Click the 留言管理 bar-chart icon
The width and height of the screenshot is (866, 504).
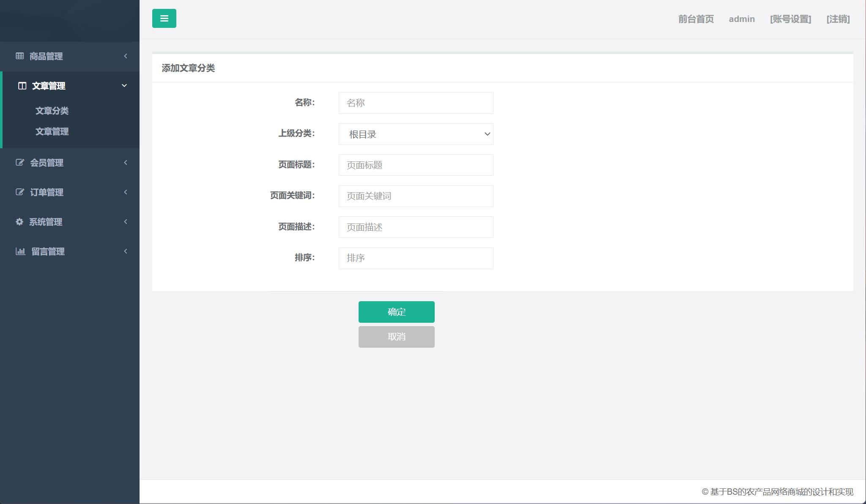[20, 251]
